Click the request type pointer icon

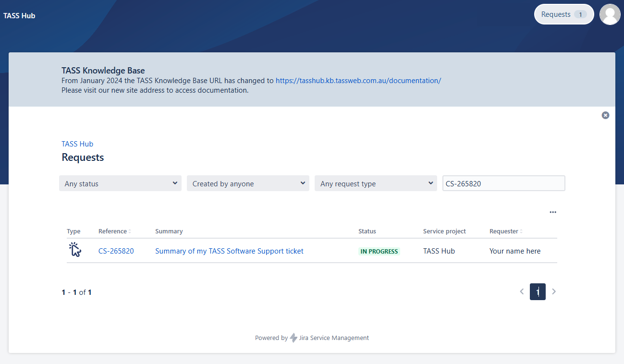(74, 250)
